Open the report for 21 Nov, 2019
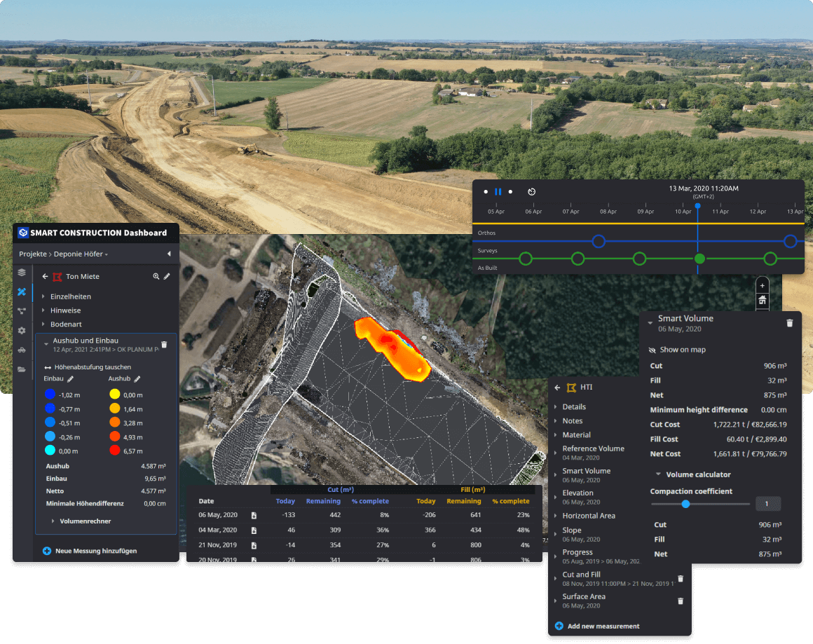This screenshot has height=644, width=813. [254, 545]
